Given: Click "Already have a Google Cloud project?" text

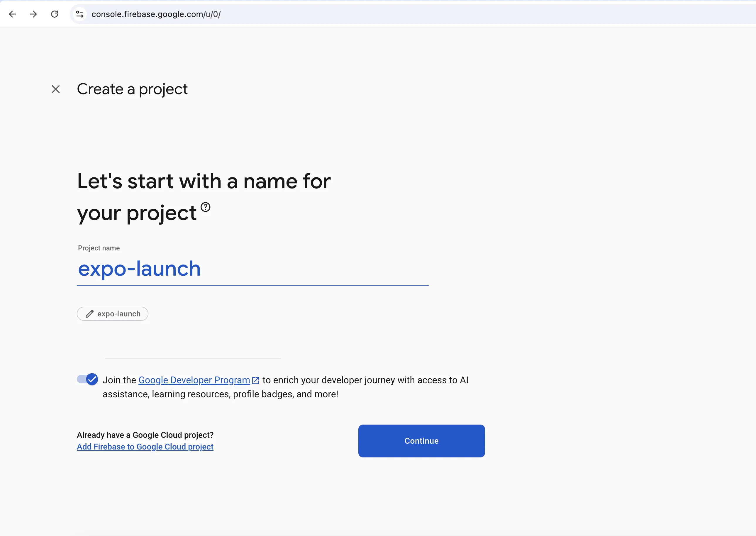Looking at the screenshot, I should point(145,435).
